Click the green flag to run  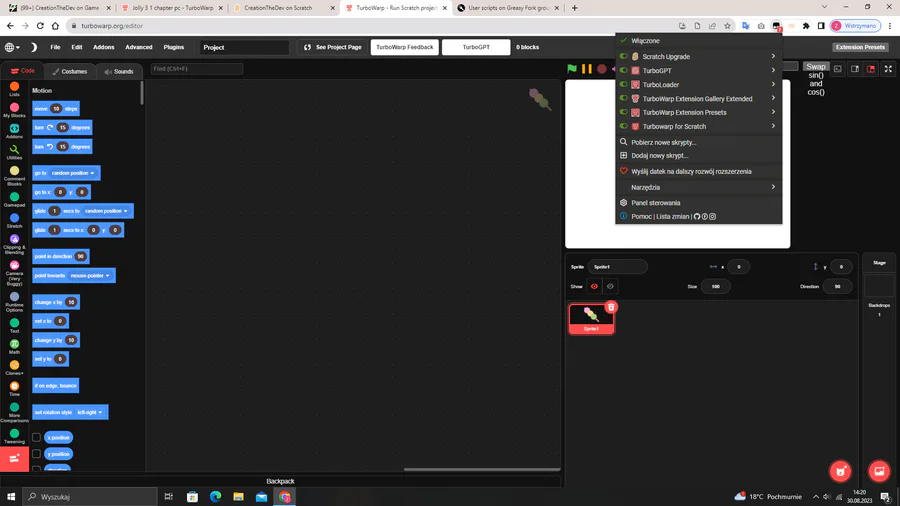pyautogui.click(x=572, y=69)
